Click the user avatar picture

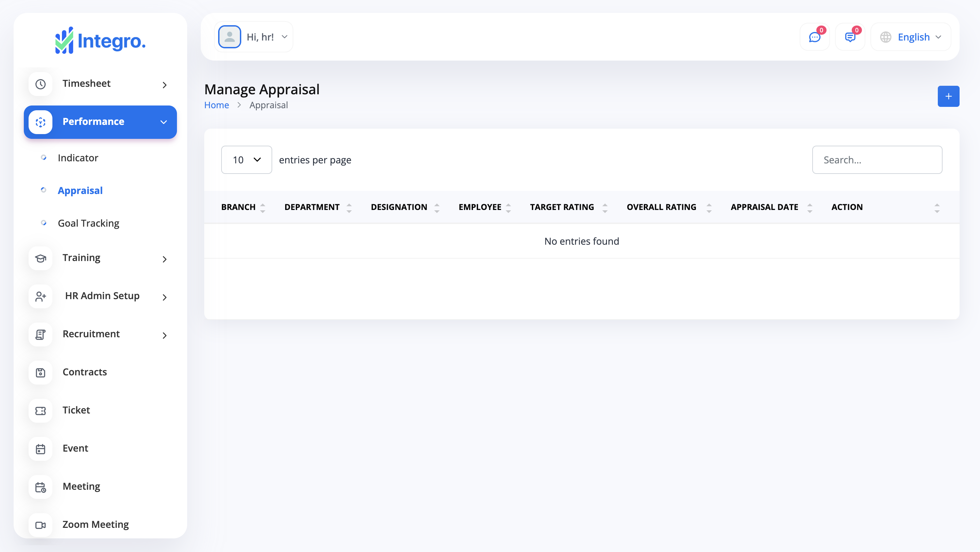pyautogui.click(x=229, y=37)
